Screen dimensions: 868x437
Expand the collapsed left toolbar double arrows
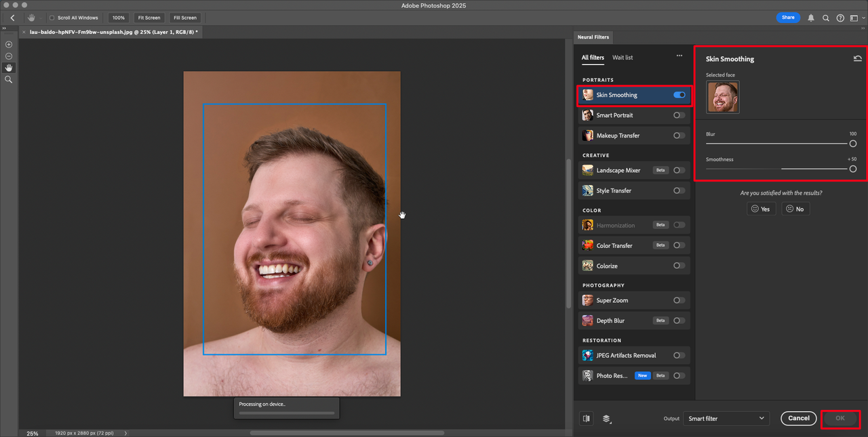3,28
